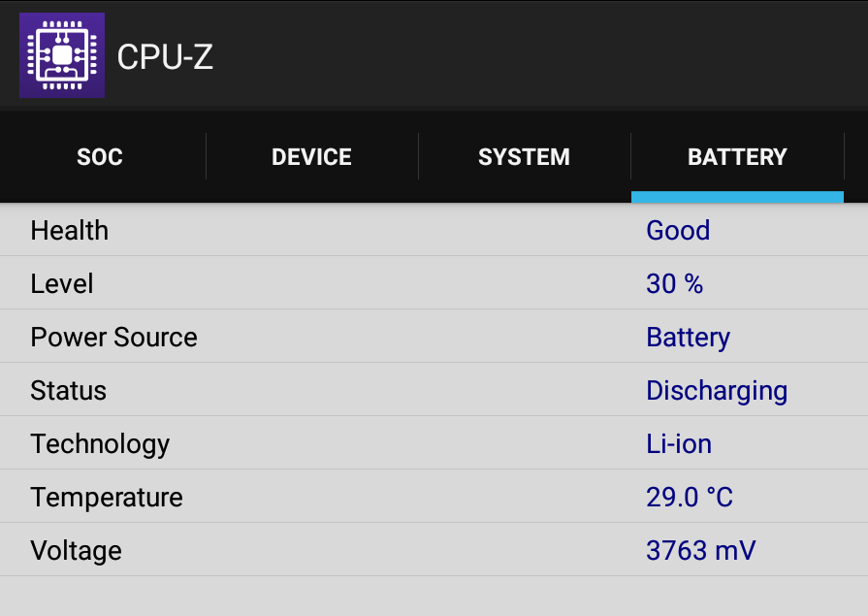Tap the Temperature row label
The width and height of the screenshot is (868, 616).
click(x=107, y=498)
